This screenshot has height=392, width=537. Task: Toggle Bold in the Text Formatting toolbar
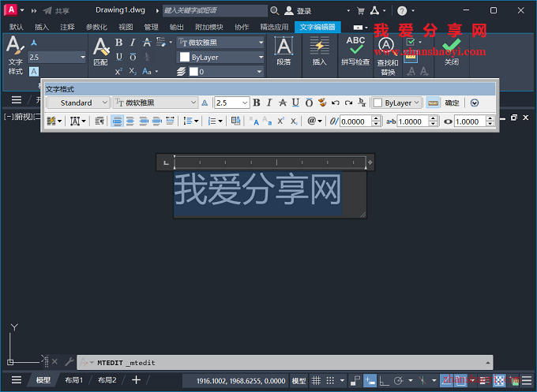257,103
